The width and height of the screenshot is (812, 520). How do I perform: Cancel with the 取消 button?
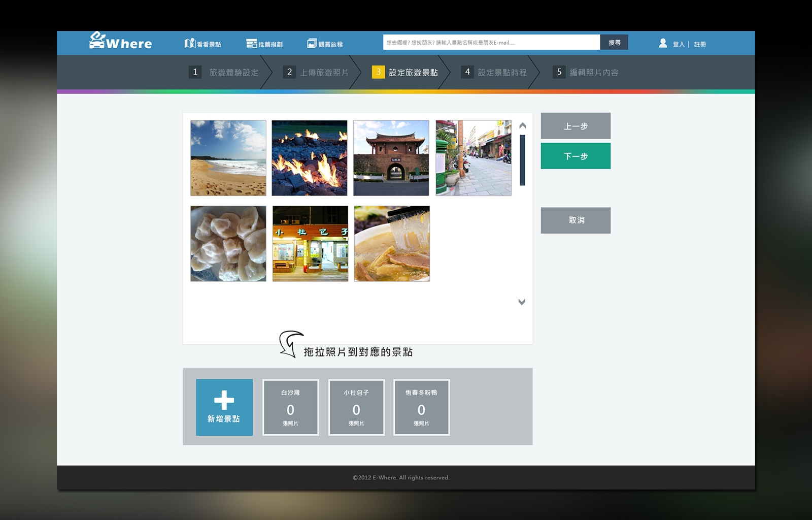tap(576, 220)
